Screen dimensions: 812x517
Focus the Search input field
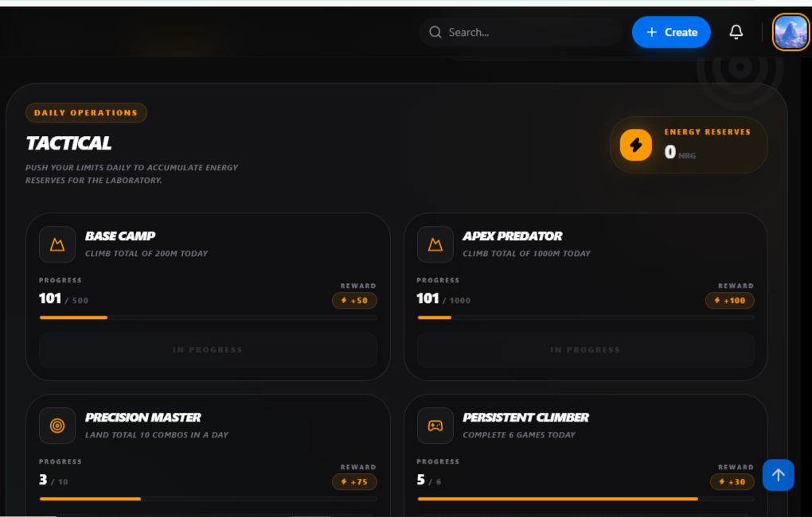(520, 32)
